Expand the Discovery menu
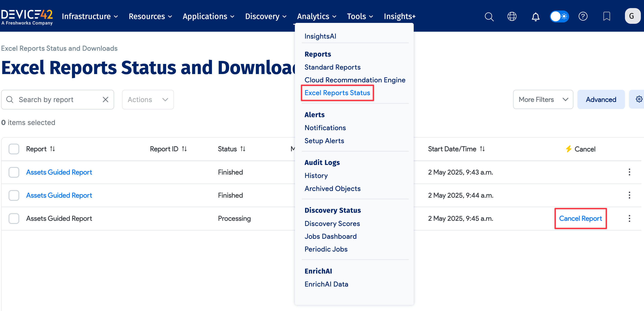This screenshot has height=311, width=644. (x=265, y=17)
